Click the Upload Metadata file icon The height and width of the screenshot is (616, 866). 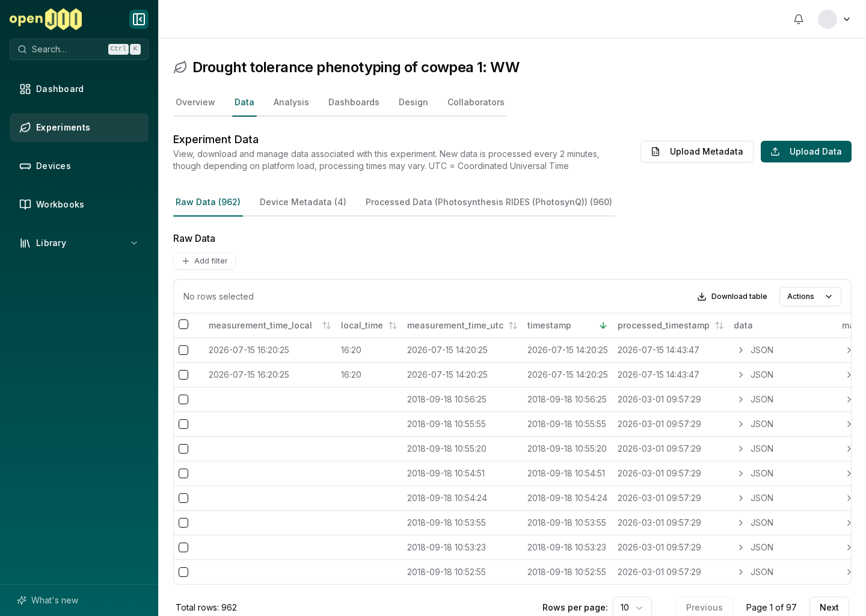pos(656,152)
